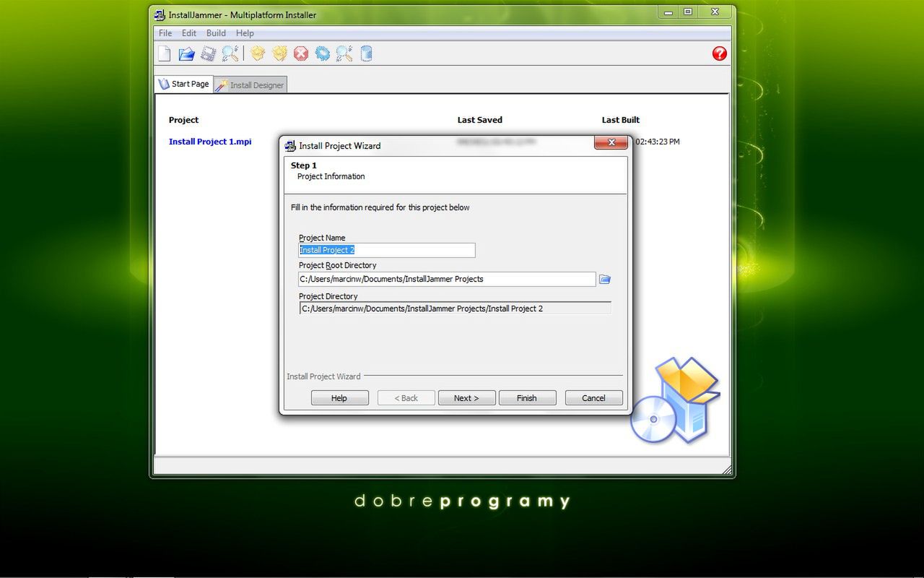Open the Help menu
The width and height of the screenshot is (924, 578).
(x=245, y=33)
